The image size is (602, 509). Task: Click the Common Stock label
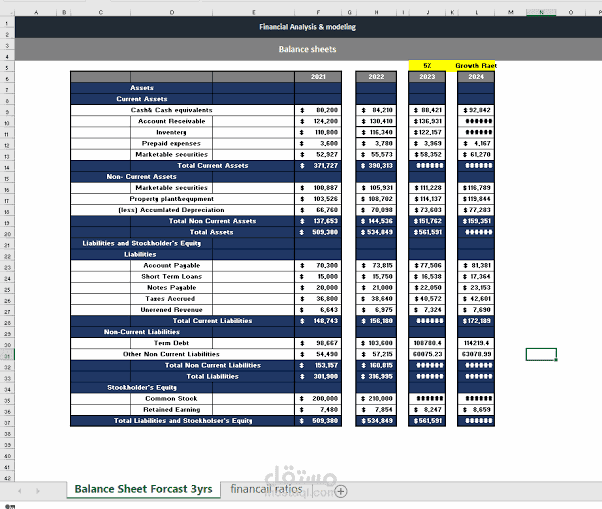coord(171,399)
